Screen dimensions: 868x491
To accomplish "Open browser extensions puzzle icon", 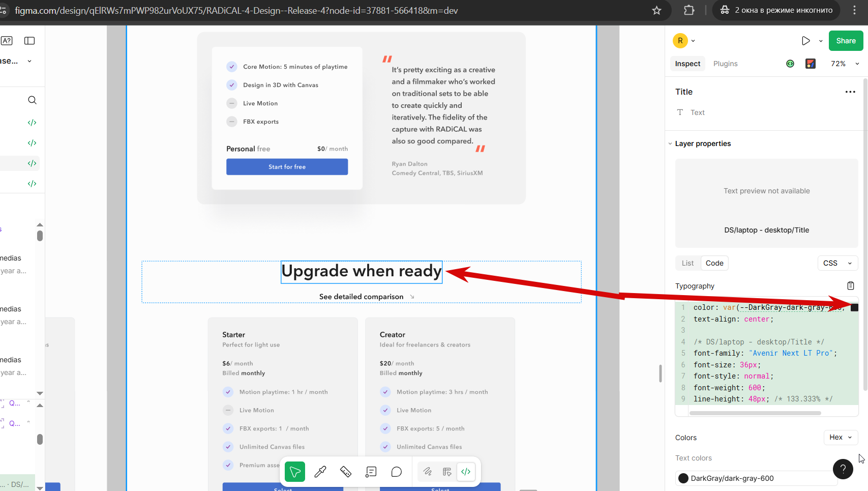I will tap(689, 10).
